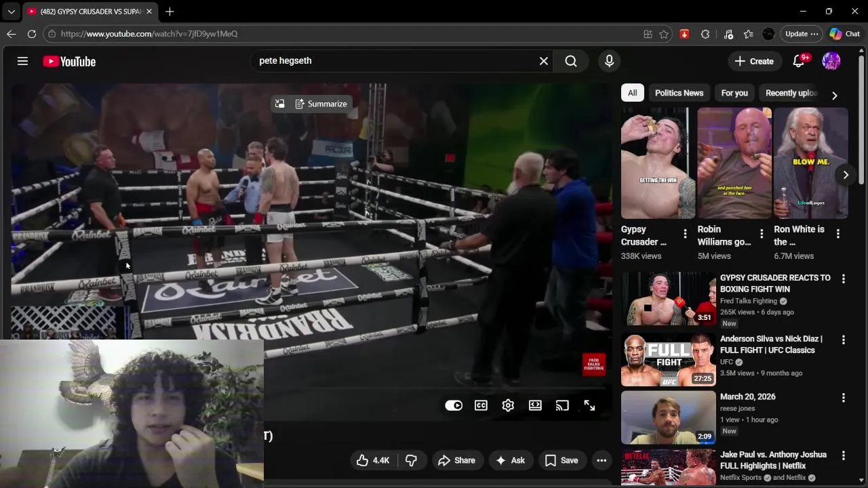This screenshot has width=868, height=488.
Task: Open options for Ron White short
Action: click(838, 234)
